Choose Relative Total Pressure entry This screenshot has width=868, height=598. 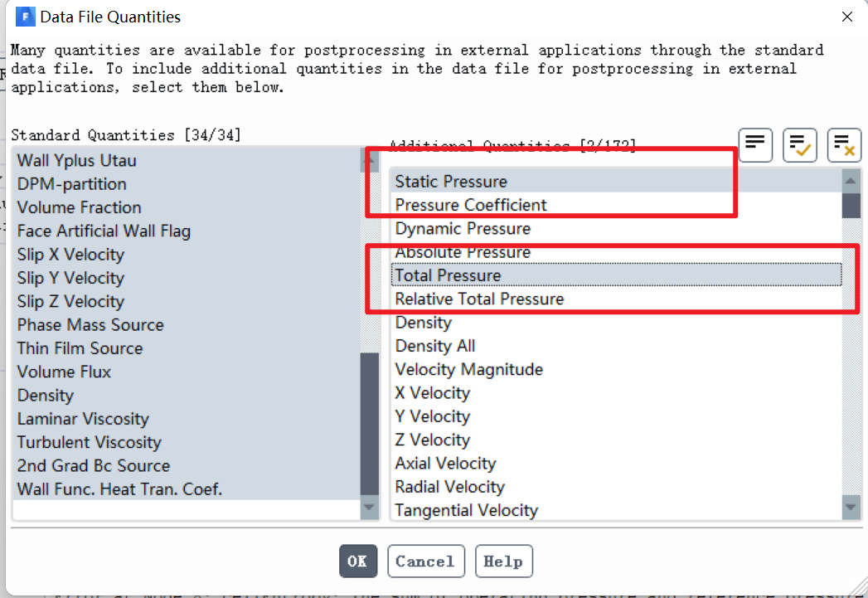point(479,299)
